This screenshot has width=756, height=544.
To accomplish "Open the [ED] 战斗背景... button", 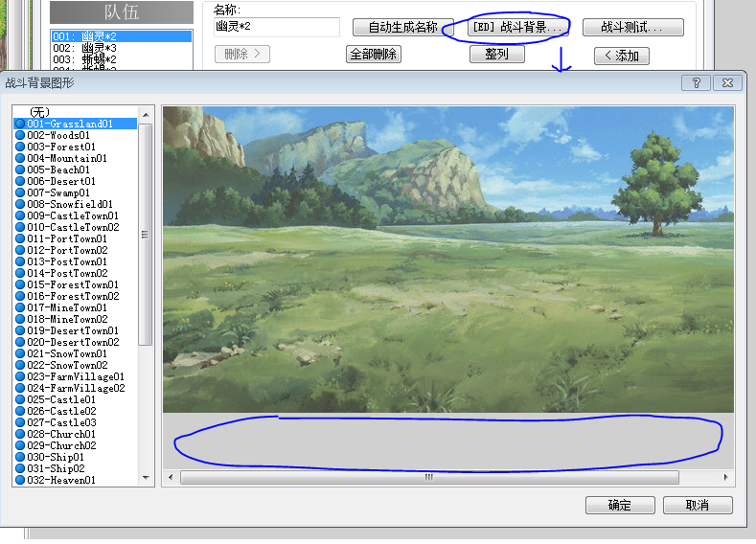I will (x=517, y=28).
